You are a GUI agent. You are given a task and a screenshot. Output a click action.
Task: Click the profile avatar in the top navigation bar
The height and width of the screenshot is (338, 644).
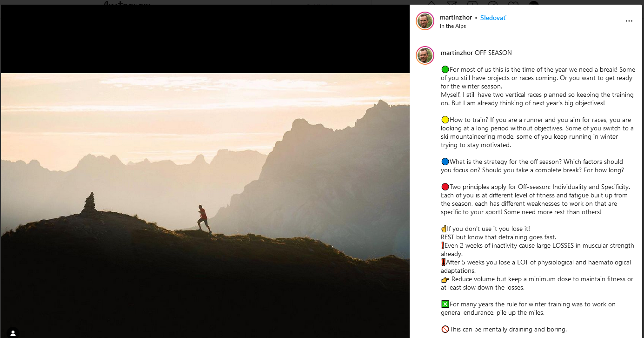click(x=534, y=3)
